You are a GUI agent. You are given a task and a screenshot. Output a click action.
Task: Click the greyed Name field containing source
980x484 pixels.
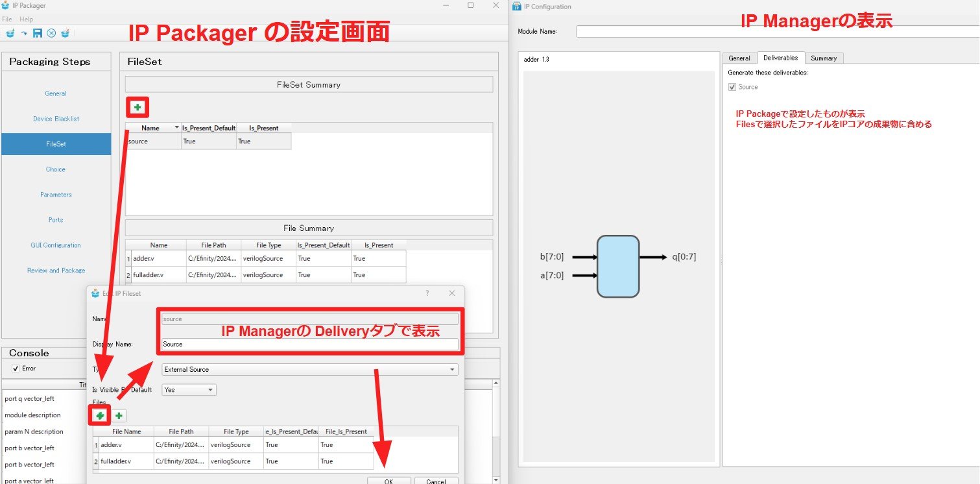[x=310, y=319]
